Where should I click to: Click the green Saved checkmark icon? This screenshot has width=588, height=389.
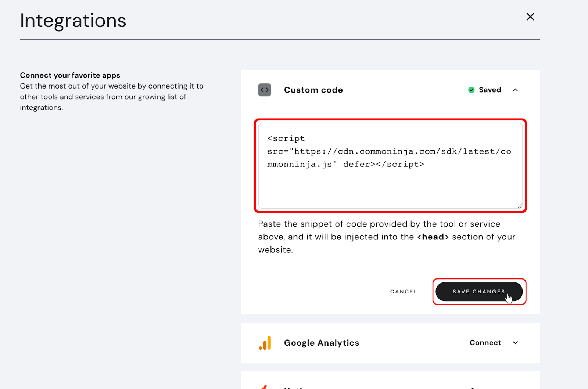[471, 90]
